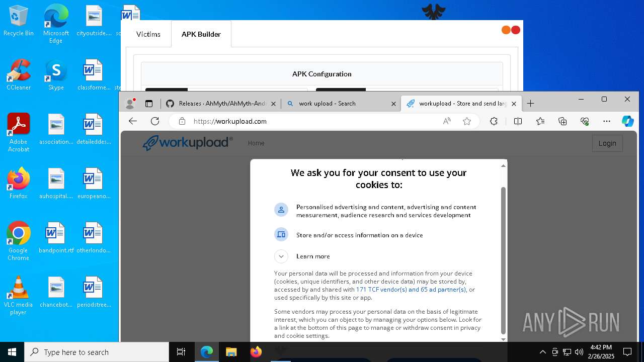Launch Skype desktop shortcut
The image size is (644, 362).
click(x=56, y=75)
